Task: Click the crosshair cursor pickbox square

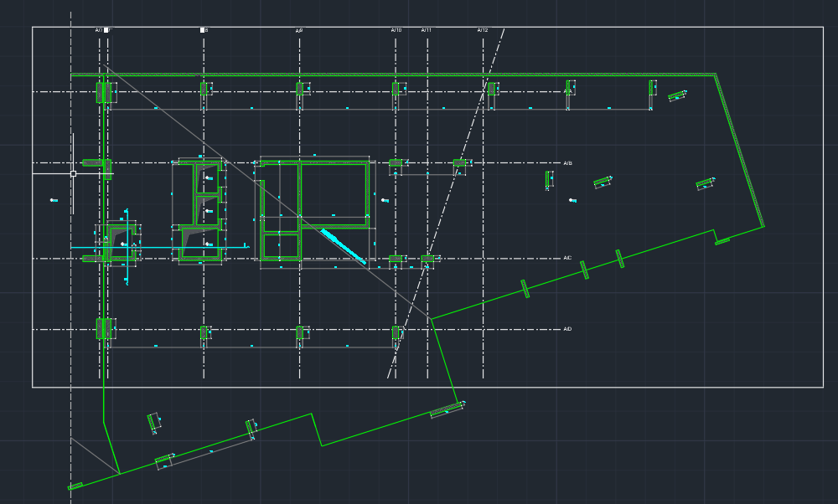Action: coord(73,173)
